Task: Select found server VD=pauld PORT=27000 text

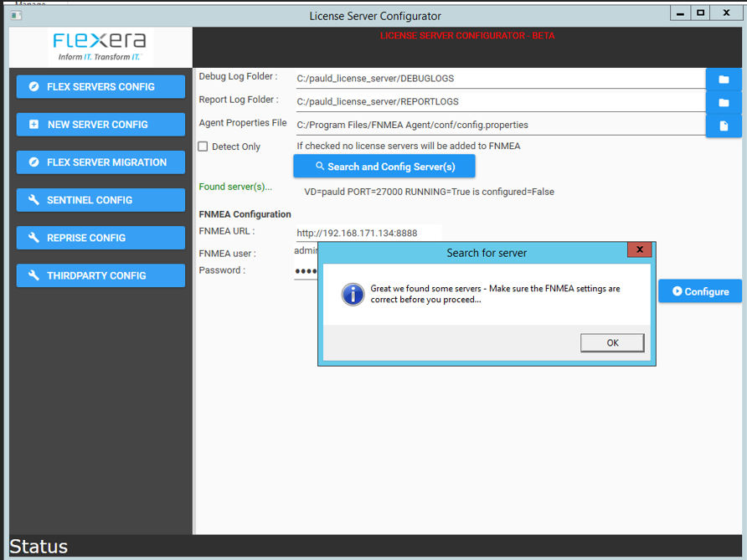Action: 429,192
